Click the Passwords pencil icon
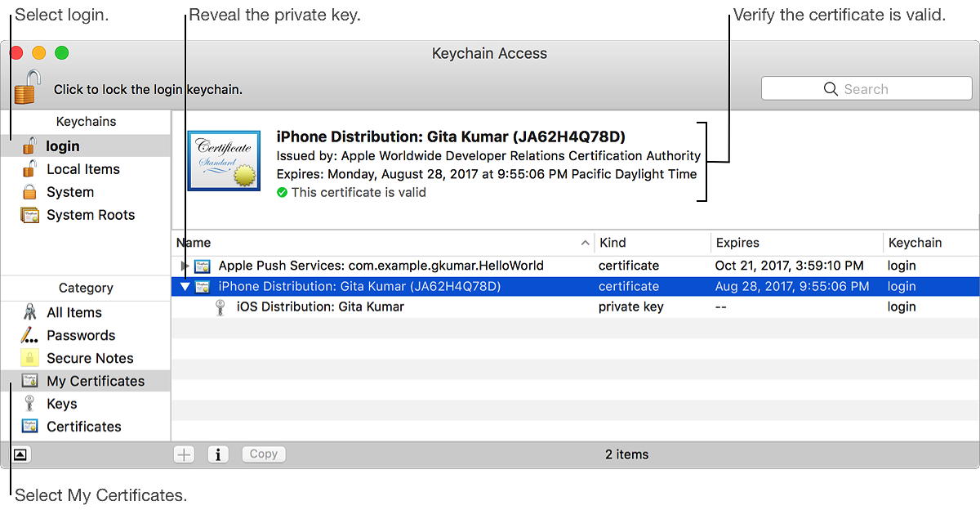Viewport: 980px width, 510px height. click(30, 335)
